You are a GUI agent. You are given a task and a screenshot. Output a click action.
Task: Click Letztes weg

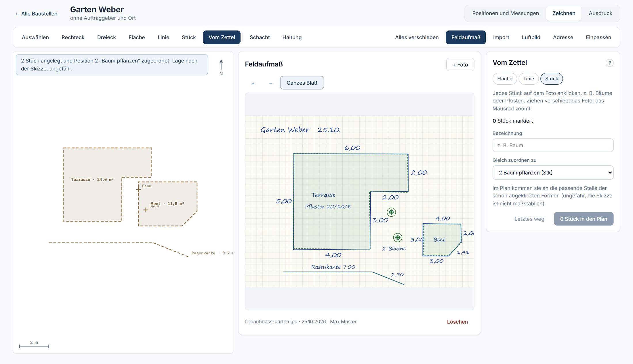529,219
